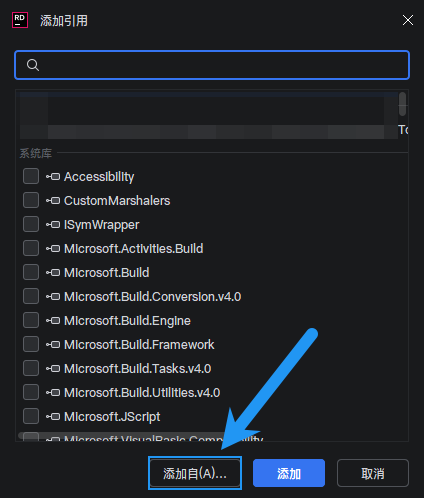Click the assembly icon by Microsoft.Build.Framework
Image resolution: width=424 pixels, height=498 pixels.
click(53, 345)
